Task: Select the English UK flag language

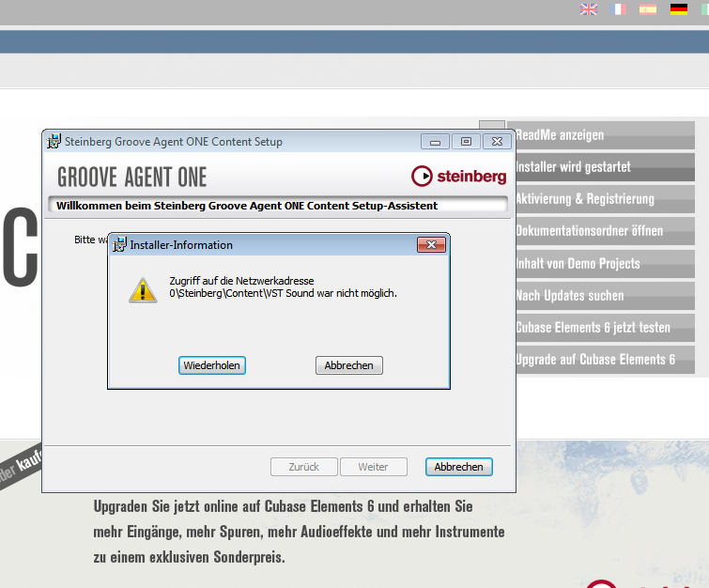Action: click(588, 9)
